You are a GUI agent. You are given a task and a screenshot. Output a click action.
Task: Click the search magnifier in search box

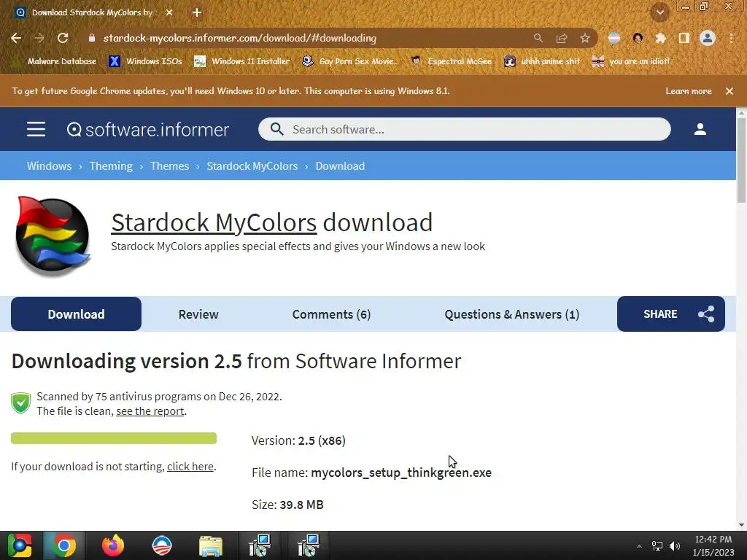pyautogui.click(x=276, y=129)
